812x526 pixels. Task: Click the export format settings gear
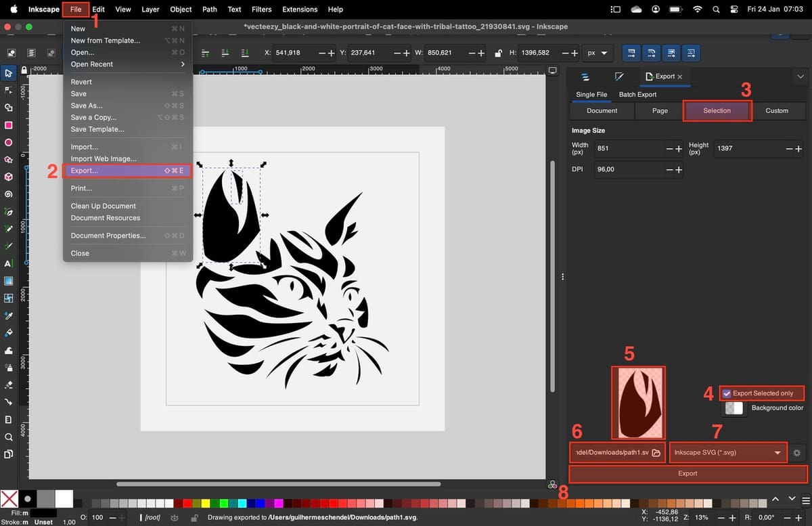click(x=797, y=453)
